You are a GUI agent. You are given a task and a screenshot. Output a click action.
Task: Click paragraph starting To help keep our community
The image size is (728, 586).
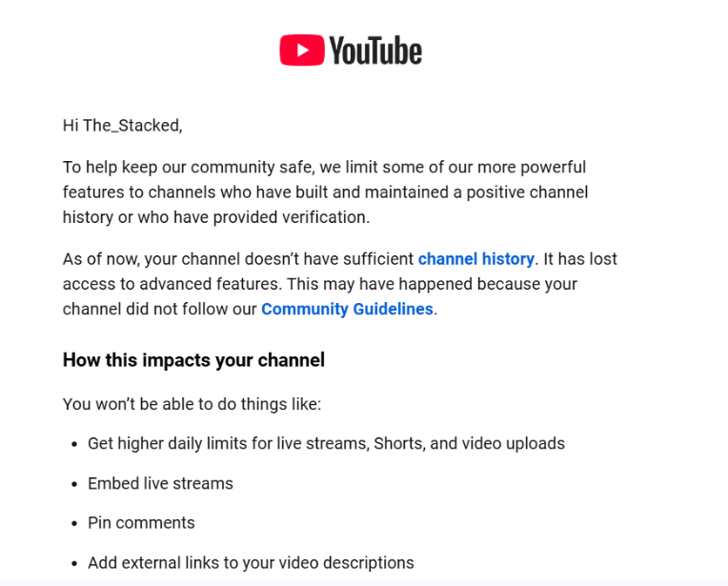coord(326,192)
